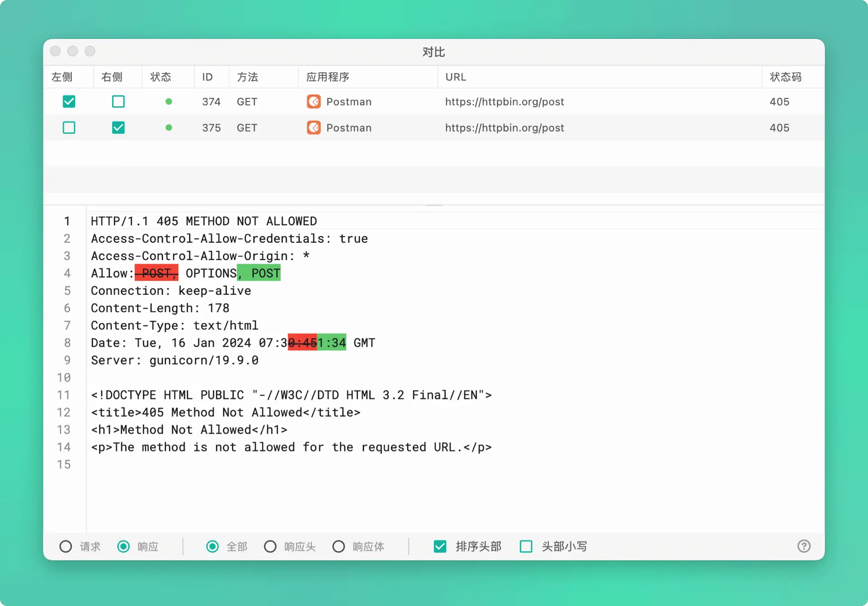The width and height of the screenshot is (868, 606).
Task: Click the title 405 Method Not Allowed line
Action: coord(226,412)
